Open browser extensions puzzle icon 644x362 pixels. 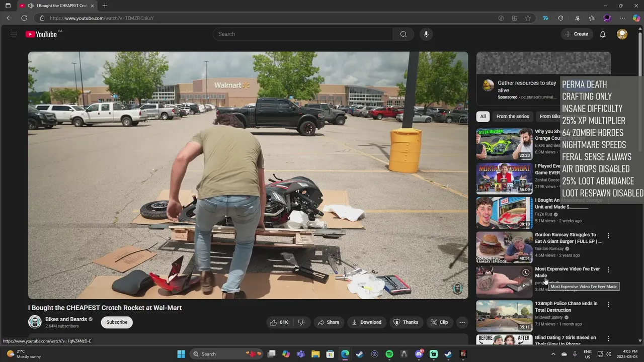click(560, 18)
